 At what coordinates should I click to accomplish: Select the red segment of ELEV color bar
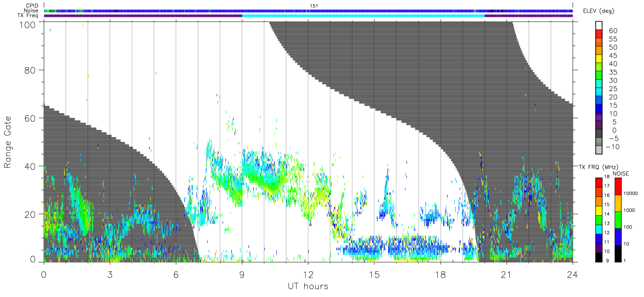599,35
